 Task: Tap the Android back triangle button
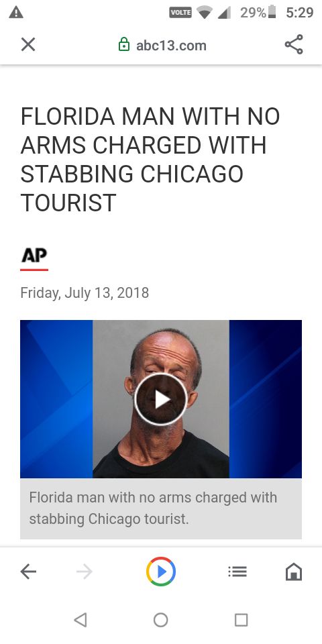tap(80, 620)
